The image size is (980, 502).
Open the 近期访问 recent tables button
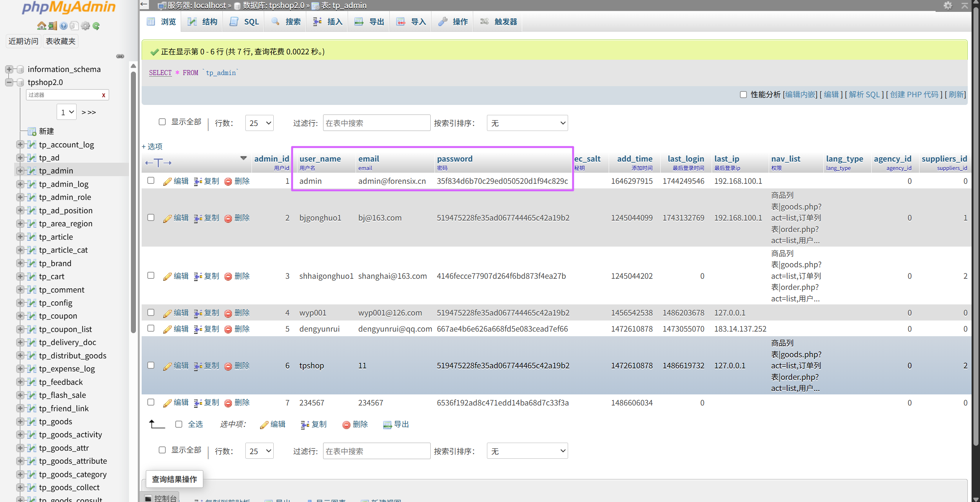click(x=23, y=41)
